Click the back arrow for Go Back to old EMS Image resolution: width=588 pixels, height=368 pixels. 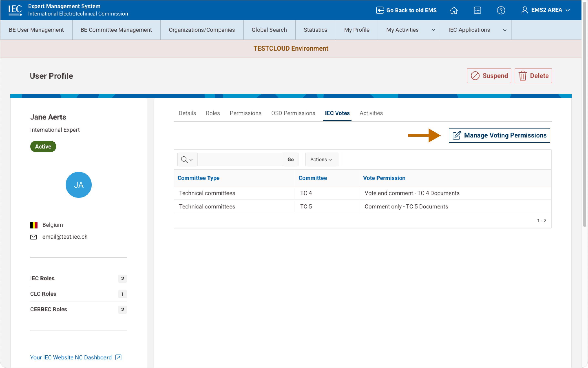380,10
